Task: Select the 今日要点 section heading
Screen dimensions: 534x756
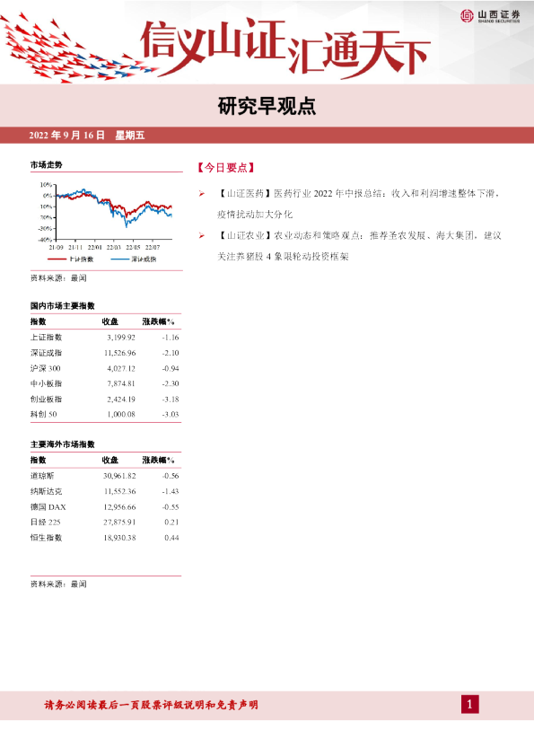Action: 225,168
